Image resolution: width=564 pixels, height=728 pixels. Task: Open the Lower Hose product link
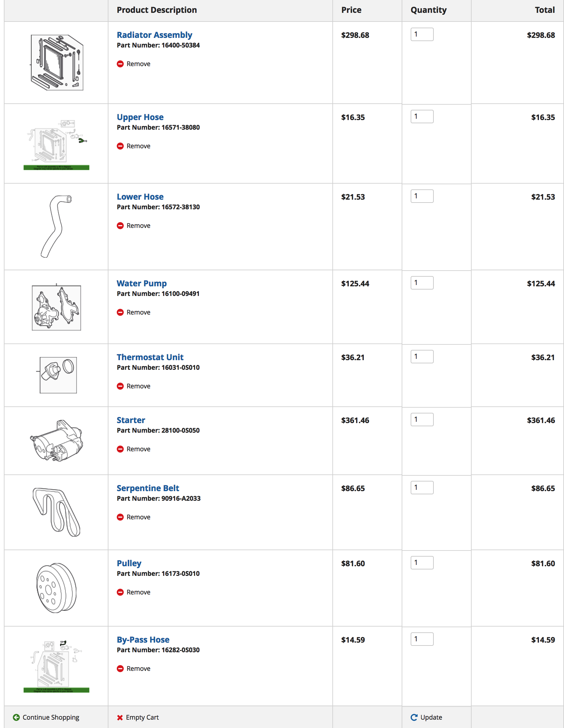140,197
